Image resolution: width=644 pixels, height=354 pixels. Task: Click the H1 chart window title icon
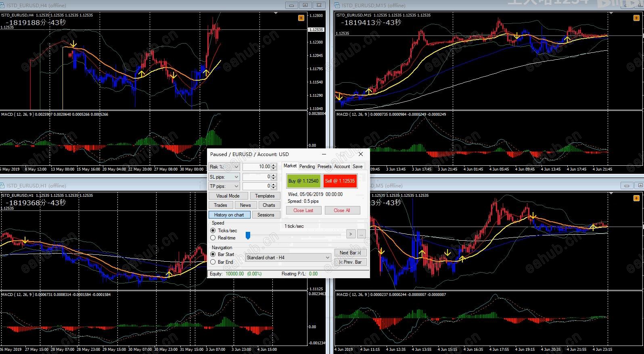coord(3,185)
